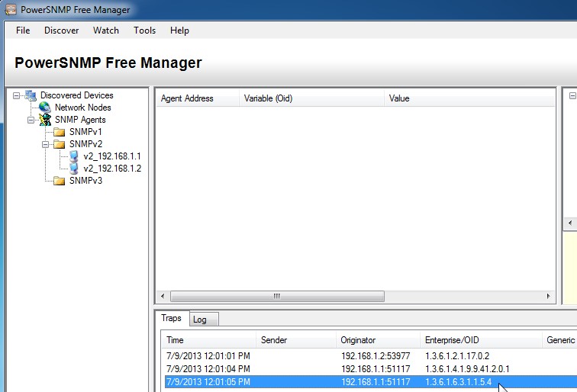Select Discovered Devices tree label
This screenshot has width=577, height=392.
[77, 95]
